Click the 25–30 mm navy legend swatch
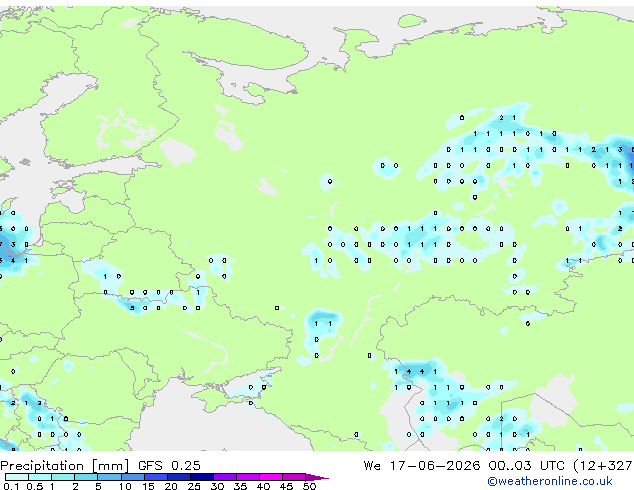634x490 pixels. [202, 477]
